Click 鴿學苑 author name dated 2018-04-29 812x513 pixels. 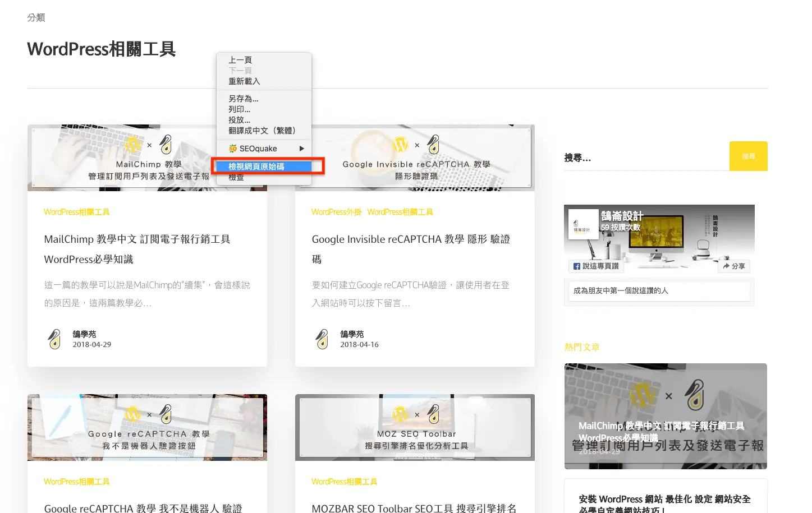click(84, 334)
